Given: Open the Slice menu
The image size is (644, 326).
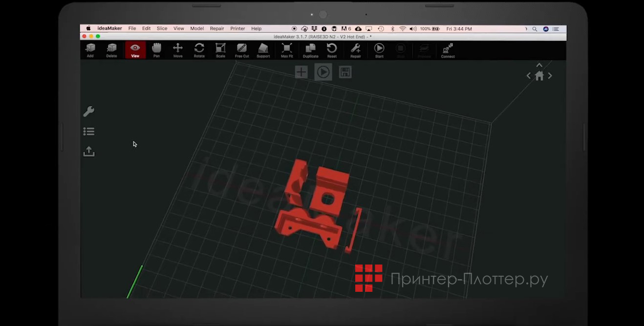Looking at the screenshot, I should point(162,28).
